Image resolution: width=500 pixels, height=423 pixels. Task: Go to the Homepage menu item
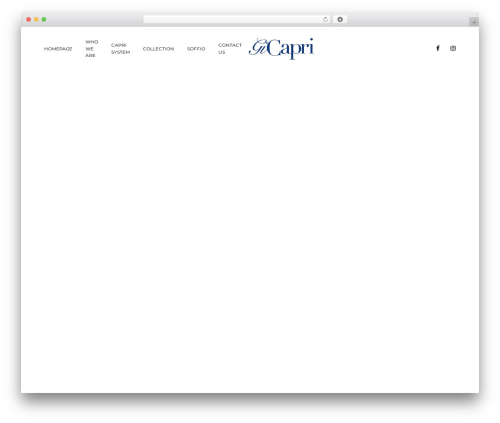[58, 49]
